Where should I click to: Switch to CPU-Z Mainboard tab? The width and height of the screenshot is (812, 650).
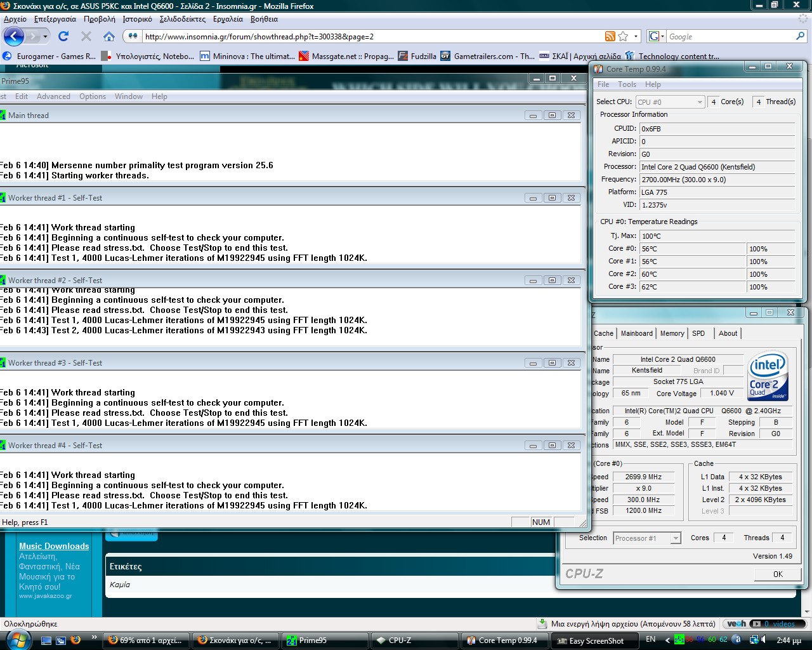coord(637,333)
